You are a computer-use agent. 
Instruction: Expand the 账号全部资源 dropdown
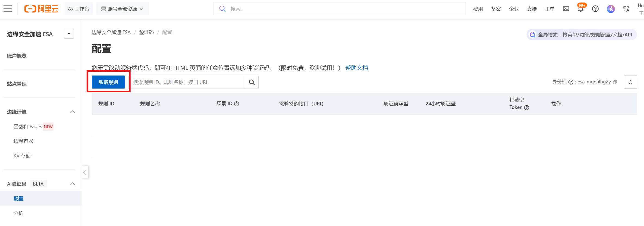[122, 9]
